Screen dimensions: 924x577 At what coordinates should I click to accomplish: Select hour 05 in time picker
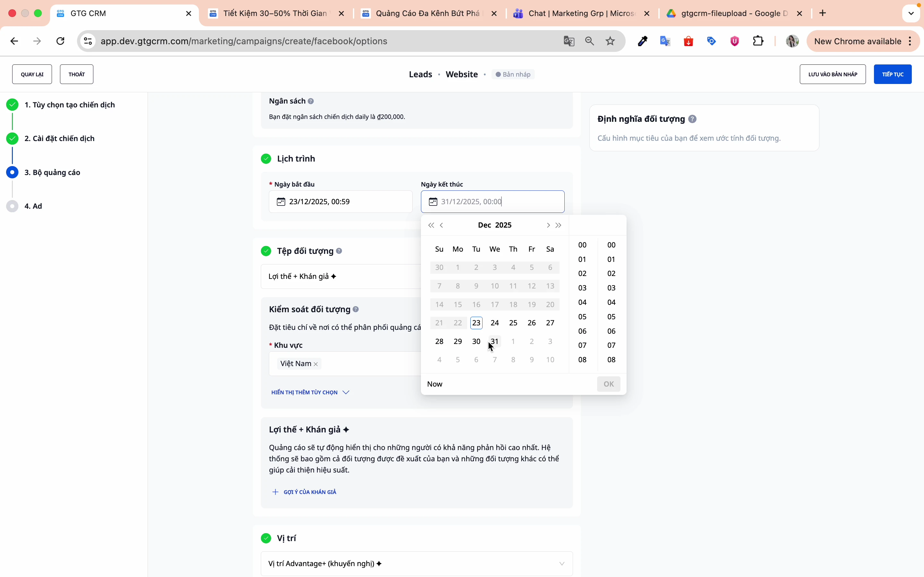pos(582,317)
